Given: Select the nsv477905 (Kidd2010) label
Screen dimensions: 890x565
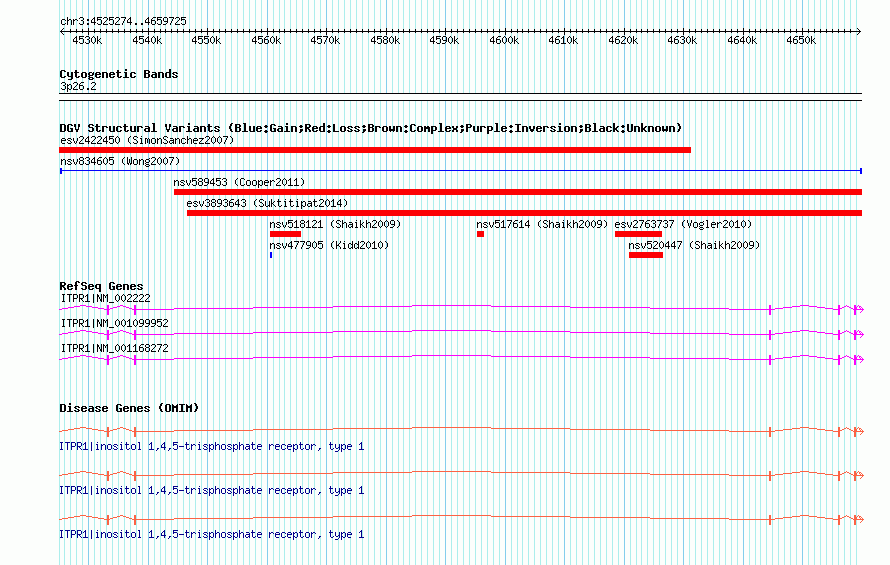Looking at the screenshot, I should [x=329, y=245].
